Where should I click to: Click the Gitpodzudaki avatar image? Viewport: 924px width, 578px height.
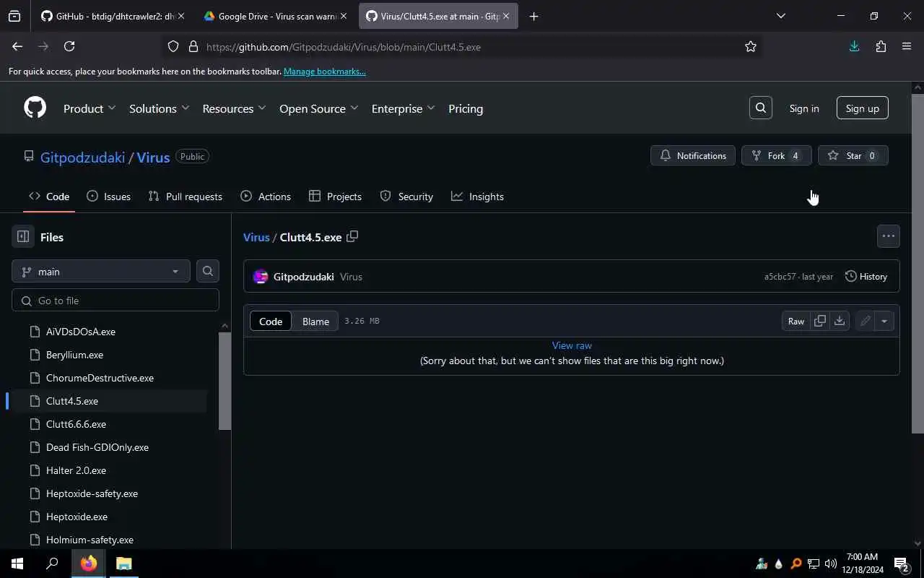point(261,277)
